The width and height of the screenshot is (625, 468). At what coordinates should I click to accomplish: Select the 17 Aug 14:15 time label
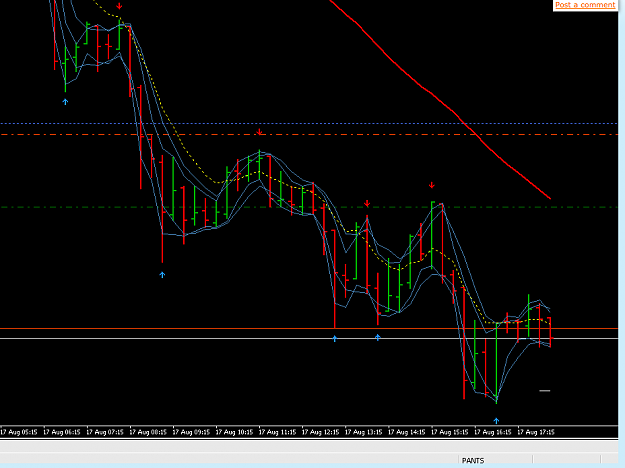[x=406, y=432]
